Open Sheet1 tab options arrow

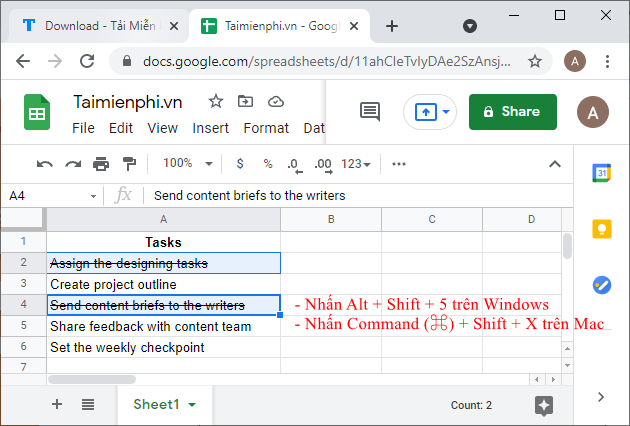pos(192,405)
